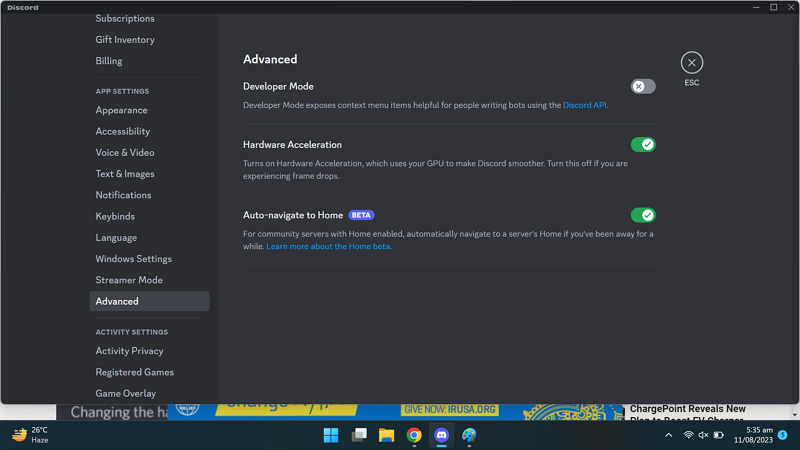Open the ChargePoint Reveals New headline
The width and height of the screenshot is (800, 450).
tap(687, 409)
